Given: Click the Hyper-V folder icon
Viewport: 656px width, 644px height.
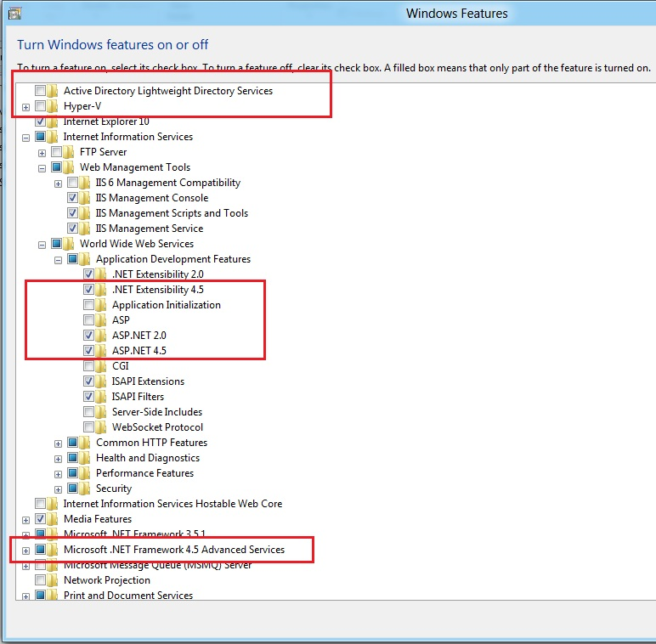Looking at the screenshot, I should tap(54, 106).
